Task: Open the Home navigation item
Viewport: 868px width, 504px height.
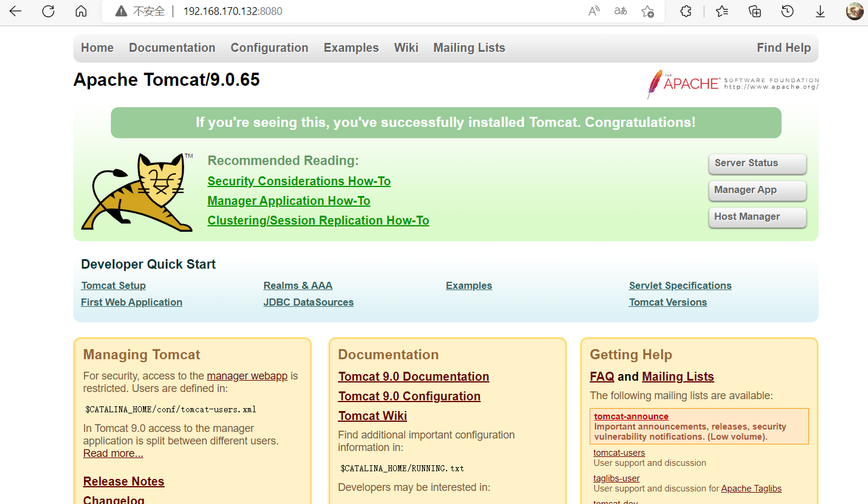Action: click(97, 48)
